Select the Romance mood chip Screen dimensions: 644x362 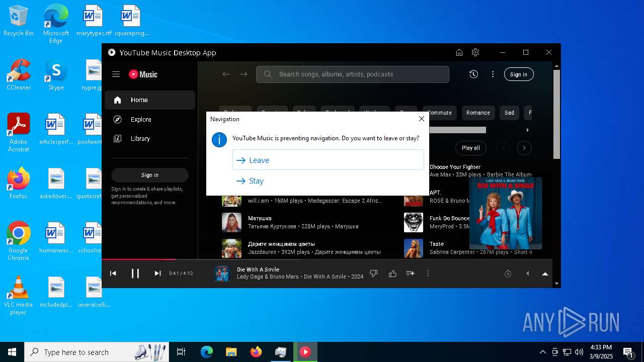(x=478, y=113)
